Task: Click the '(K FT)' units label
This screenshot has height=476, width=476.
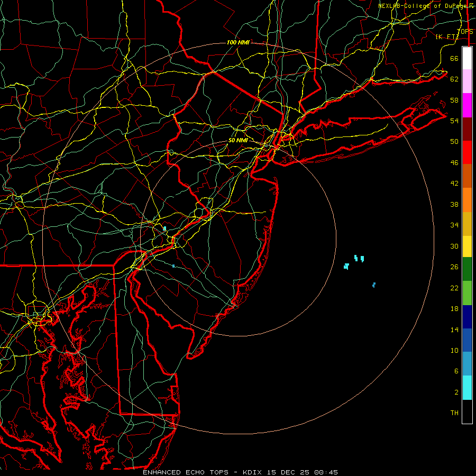Action: coord(447,36)
